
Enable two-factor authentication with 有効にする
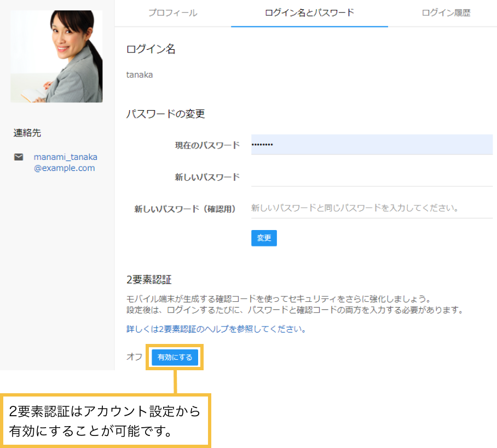coord(175,357)
